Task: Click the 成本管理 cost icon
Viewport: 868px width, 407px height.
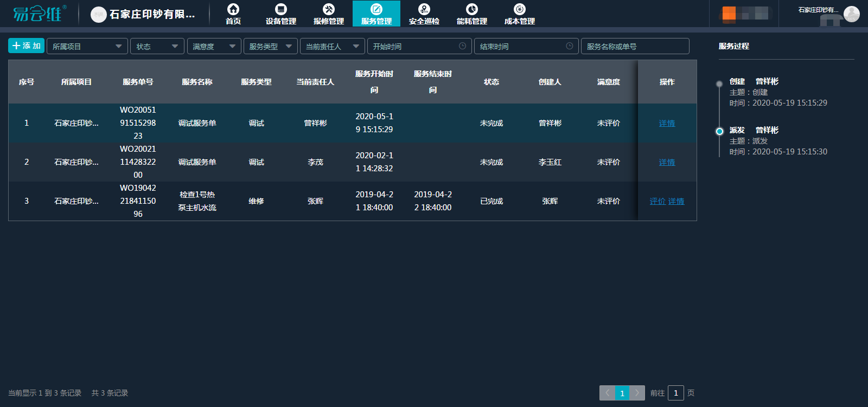Action: tap(520, 9)
